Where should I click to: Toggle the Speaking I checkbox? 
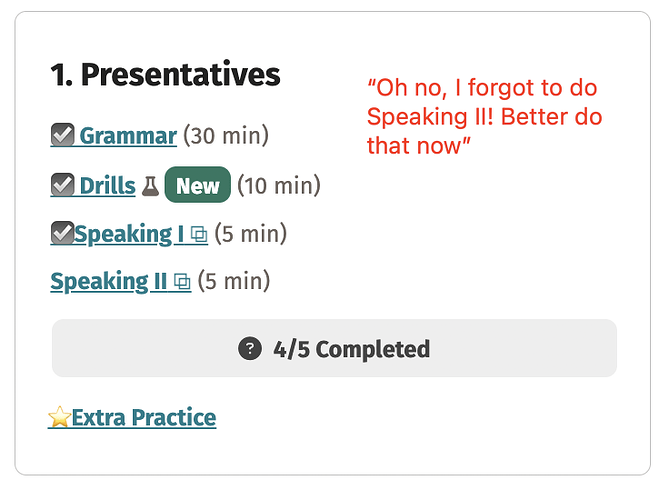tap(62, 234)
